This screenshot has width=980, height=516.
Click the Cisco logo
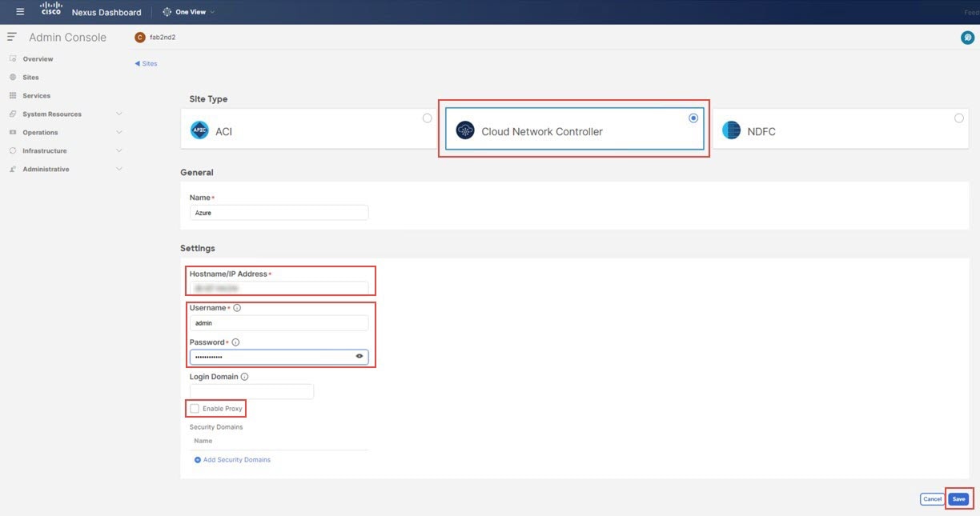pyautogui.click(x=51, y=9)
